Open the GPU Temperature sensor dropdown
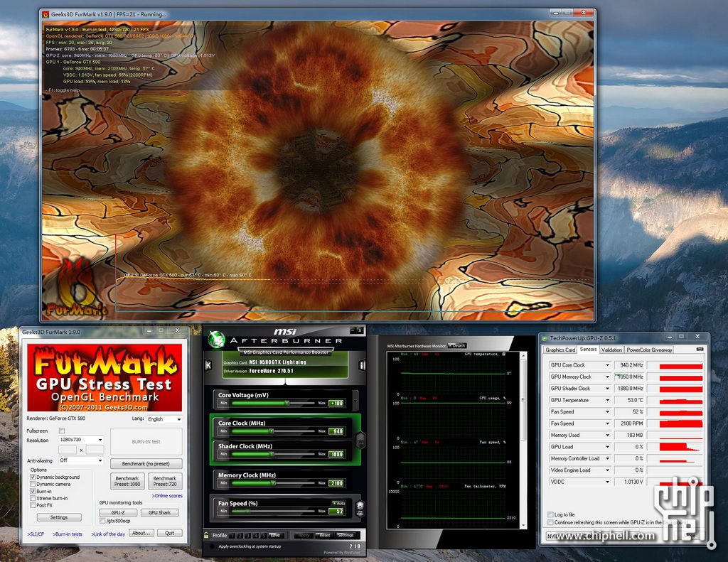 click(607, 400)
